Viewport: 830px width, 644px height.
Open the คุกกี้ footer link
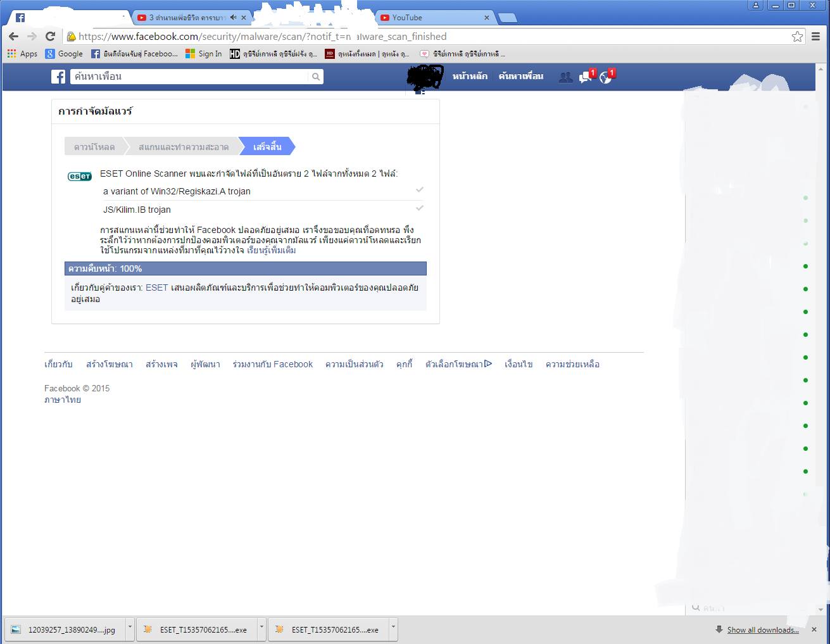click(405, 364)
